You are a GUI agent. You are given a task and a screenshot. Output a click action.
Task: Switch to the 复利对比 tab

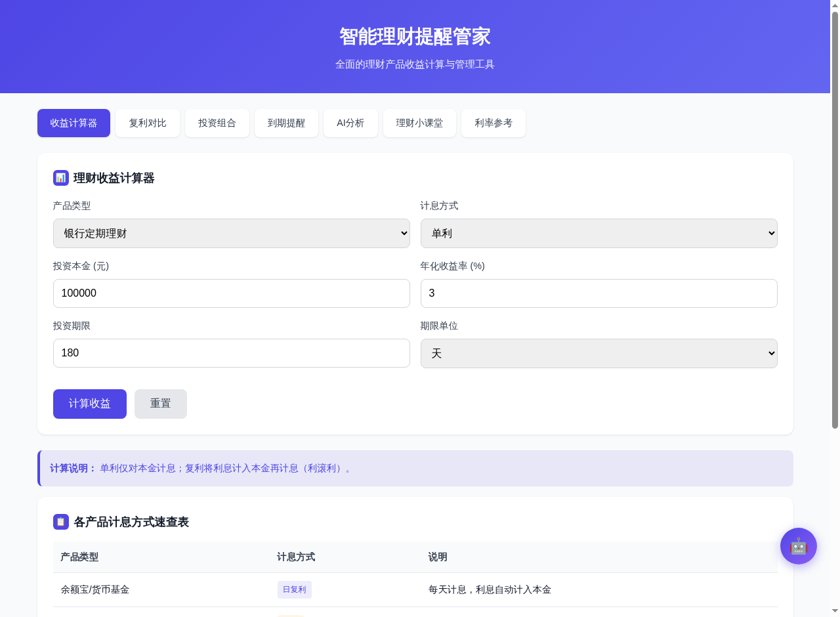(x=147, y=123)
